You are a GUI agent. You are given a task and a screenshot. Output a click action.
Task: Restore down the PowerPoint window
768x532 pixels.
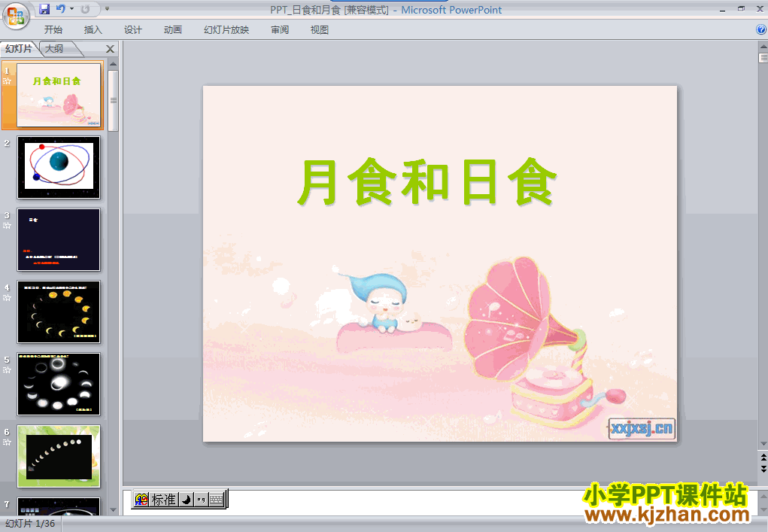point(742,9)
